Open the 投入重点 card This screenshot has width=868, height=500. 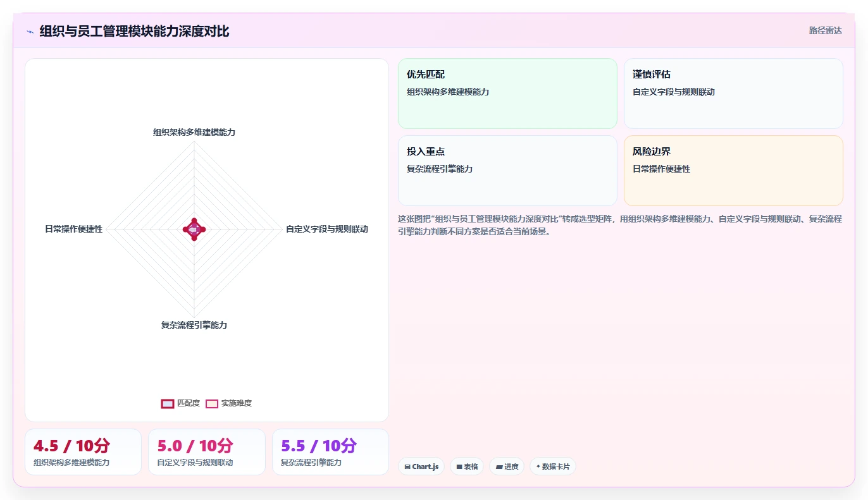tap(507, 171)
